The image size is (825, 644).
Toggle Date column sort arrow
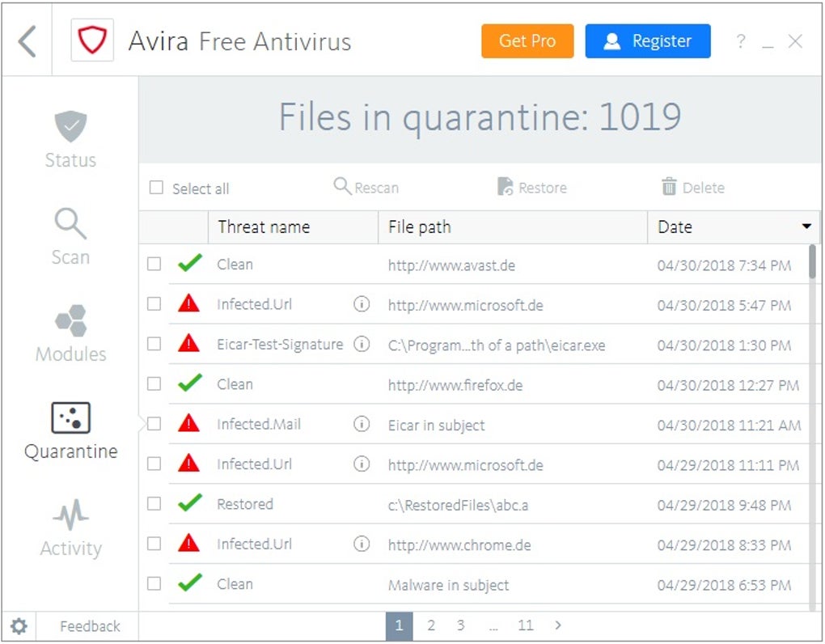pos(806,227)
